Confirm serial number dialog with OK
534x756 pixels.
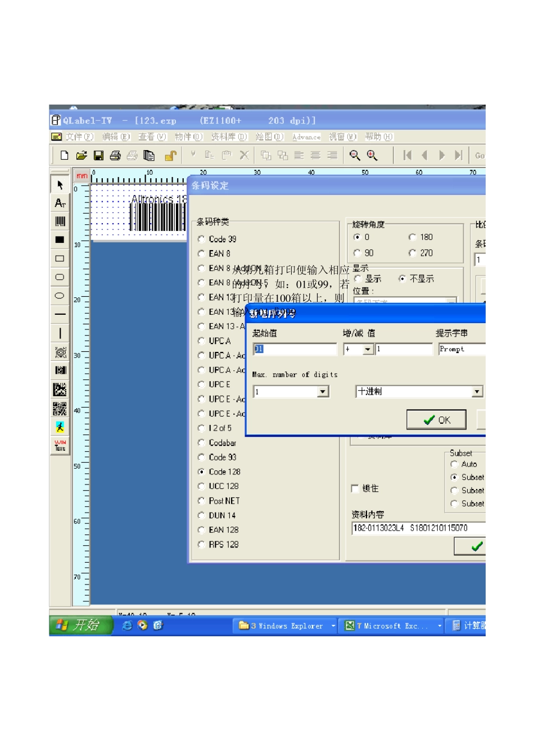[437, 419]
